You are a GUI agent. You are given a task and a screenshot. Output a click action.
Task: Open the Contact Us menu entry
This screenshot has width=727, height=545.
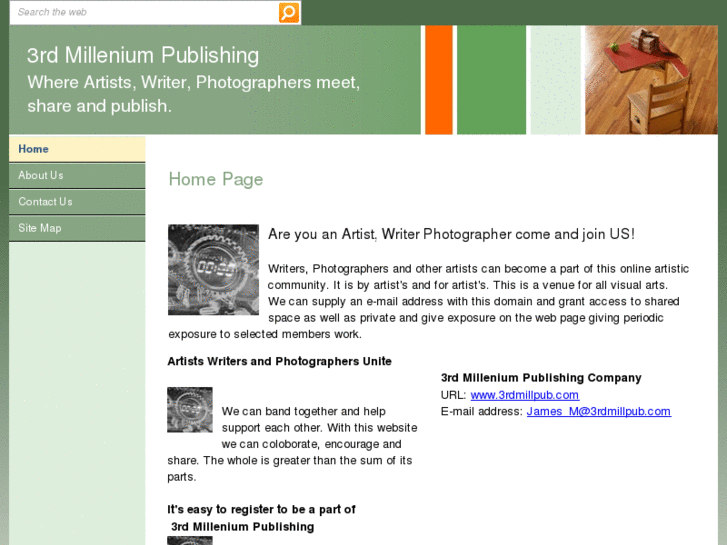pyautogui.click(x=77, y=202)
